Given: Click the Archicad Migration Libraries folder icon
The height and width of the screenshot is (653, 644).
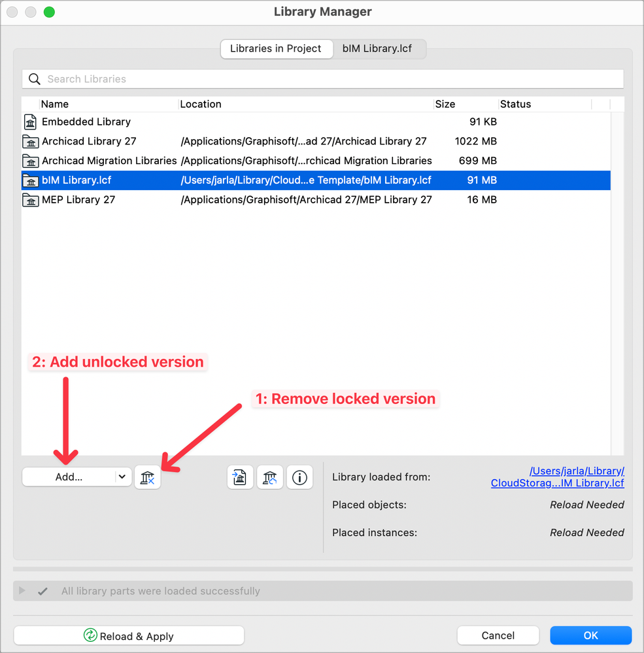Looking at the screenshot, I should pos(31,161).
